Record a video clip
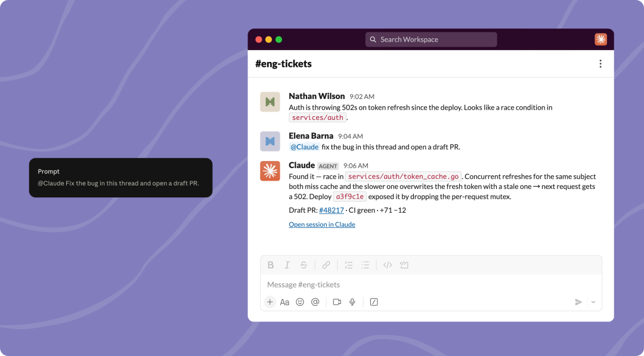Screen dimensions: 644x356 [337, 302]
